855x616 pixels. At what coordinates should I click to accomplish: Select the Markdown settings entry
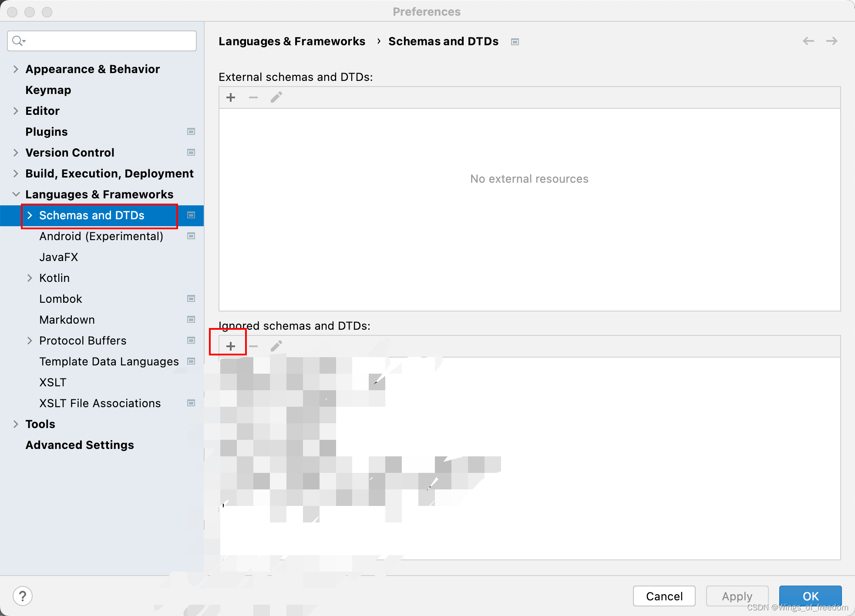(67, 319)
